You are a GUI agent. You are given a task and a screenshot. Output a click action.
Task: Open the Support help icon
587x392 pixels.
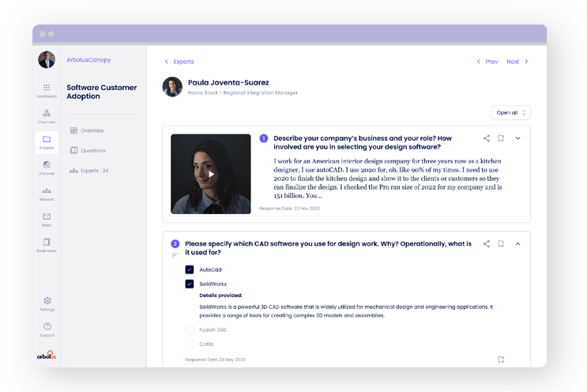tap(47, 326)
